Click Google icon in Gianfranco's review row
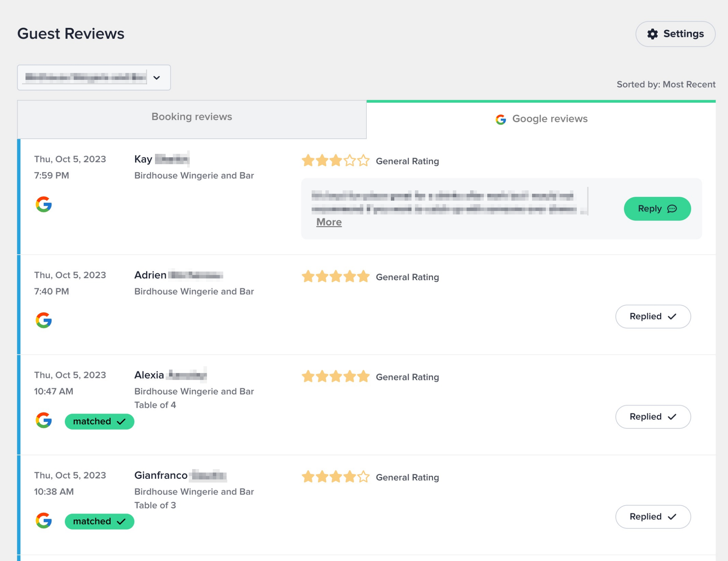Viewport: 728px width, 561px height. tap(44, 520)
